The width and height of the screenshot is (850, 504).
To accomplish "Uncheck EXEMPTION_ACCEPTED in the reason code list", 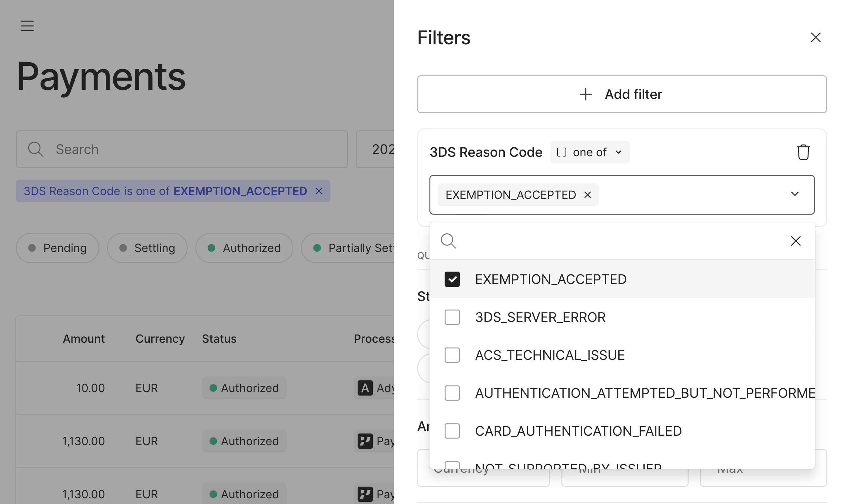I will tap(452, 279).
